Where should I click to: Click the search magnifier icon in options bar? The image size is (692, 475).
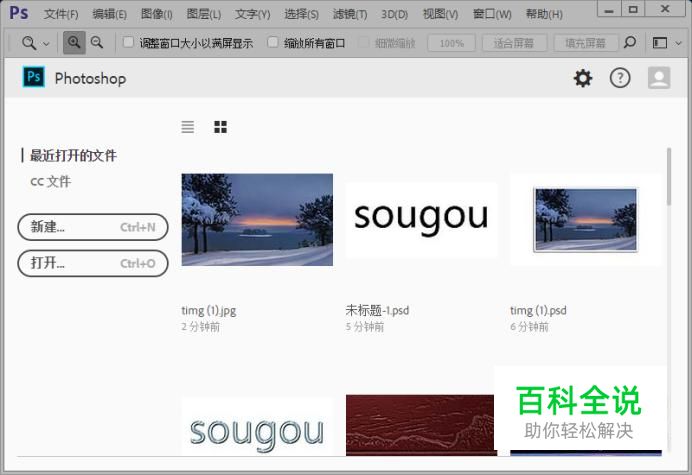click(x=630, y=42)
